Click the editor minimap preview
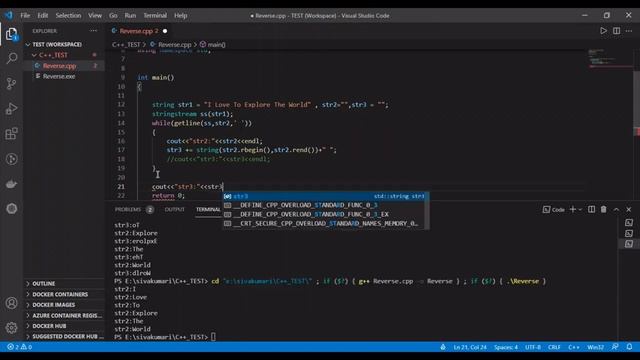This screenshot has height=360, width=640. coord(610,59)
